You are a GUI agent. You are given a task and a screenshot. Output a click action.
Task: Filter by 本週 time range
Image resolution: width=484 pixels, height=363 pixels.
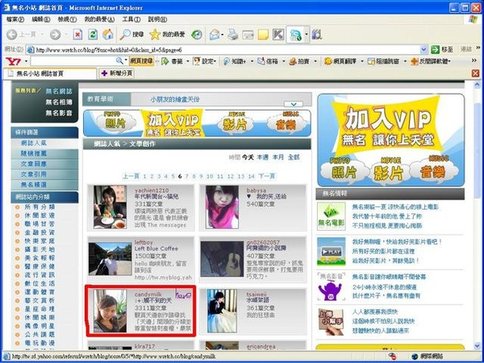(263, 157)
